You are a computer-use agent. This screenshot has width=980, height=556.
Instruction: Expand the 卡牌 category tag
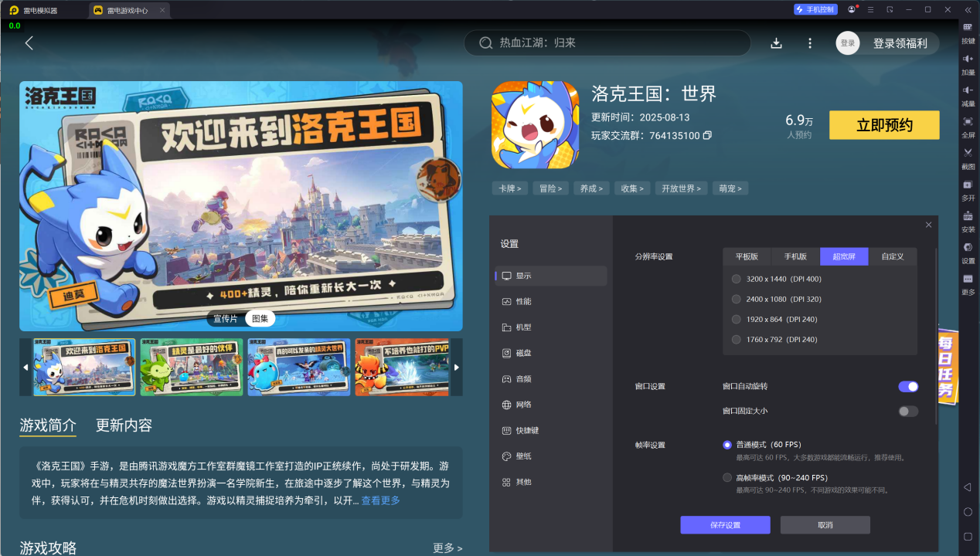click(x=509, y=188)
